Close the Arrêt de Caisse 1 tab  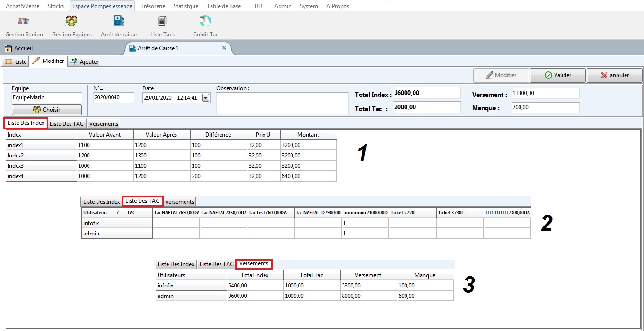pyautogui.click(x=224, y=48)
